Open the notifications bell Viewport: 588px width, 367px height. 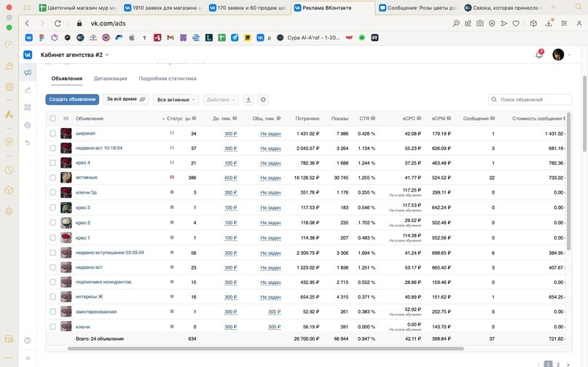coord(539,55)
